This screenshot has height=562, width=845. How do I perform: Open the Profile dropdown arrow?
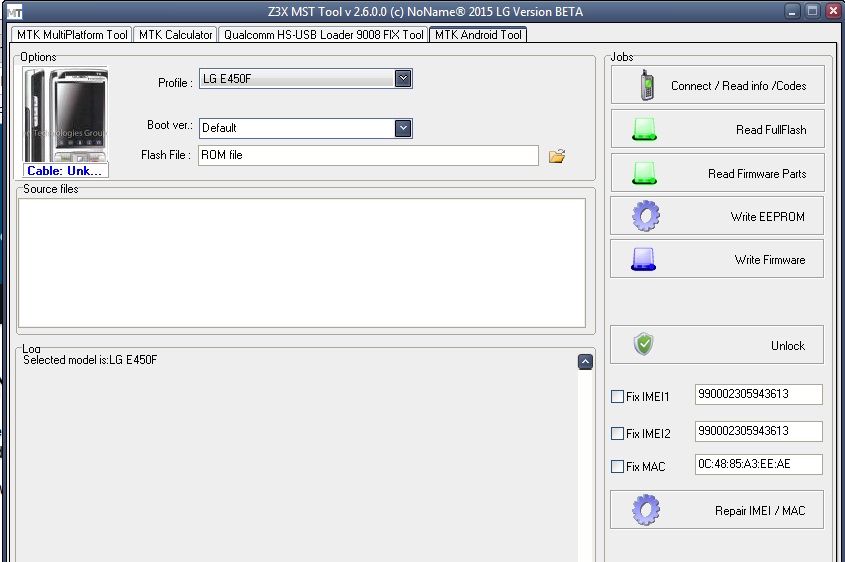[x=403, y=79]
